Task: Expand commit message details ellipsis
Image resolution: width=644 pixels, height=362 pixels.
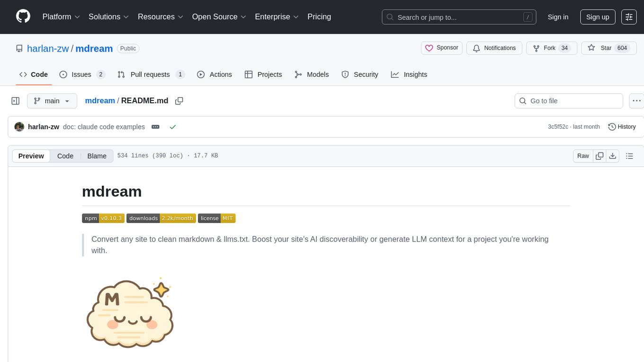Action: coord(155,127)
